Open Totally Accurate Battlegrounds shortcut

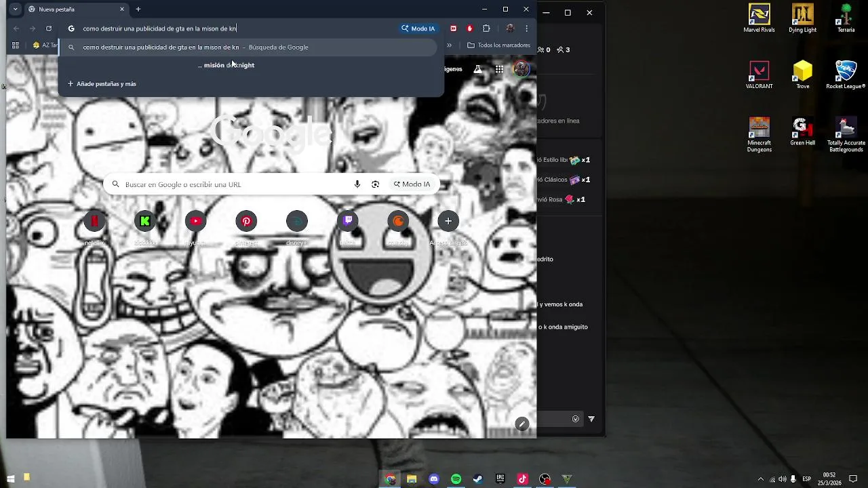click(846, 134)
